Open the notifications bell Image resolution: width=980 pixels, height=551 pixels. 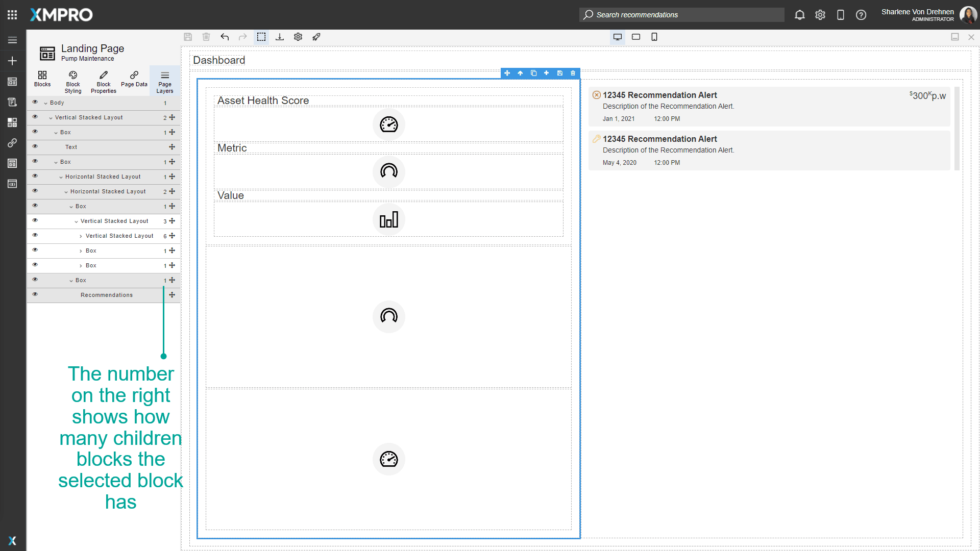[x=799, y=15]
